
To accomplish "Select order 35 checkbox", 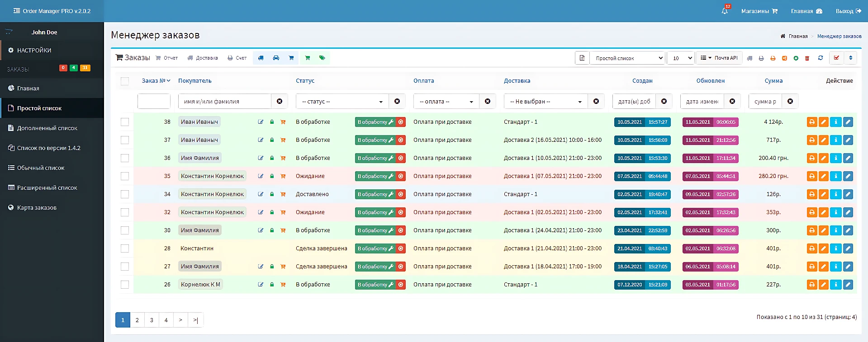I will (x=125, y=176).
